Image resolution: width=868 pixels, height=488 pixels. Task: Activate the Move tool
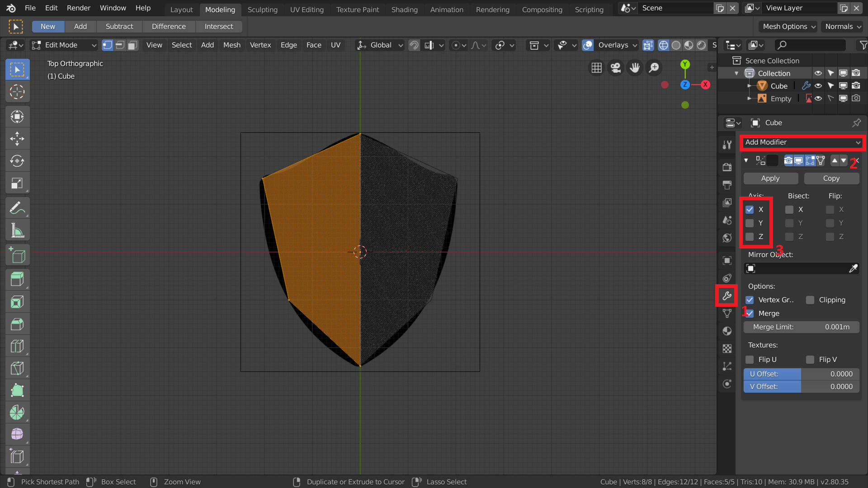click(17, 139)
